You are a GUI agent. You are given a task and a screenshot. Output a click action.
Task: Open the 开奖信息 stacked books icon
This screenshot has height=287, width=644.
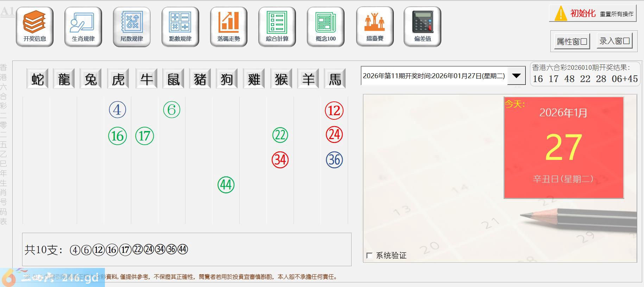(x=34, y=26)
